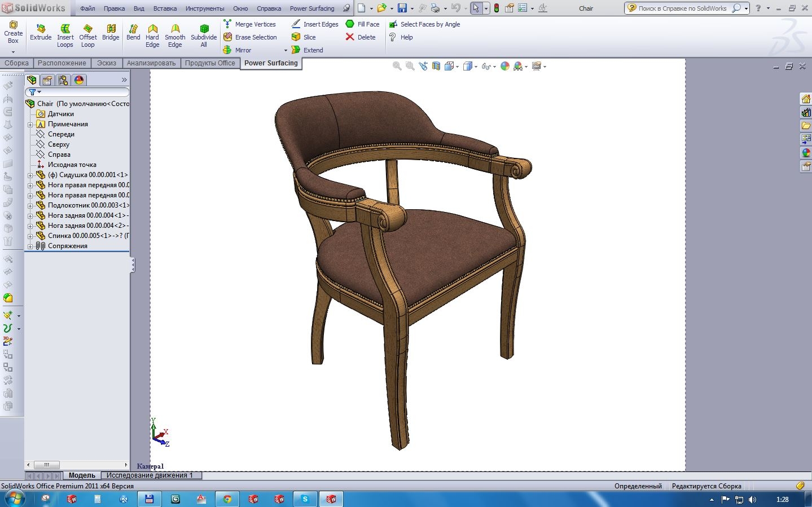Viewport: 812px width, 507px height.
Task: Click the SolidWorks Help search field
Action: (x=683, y=8)
